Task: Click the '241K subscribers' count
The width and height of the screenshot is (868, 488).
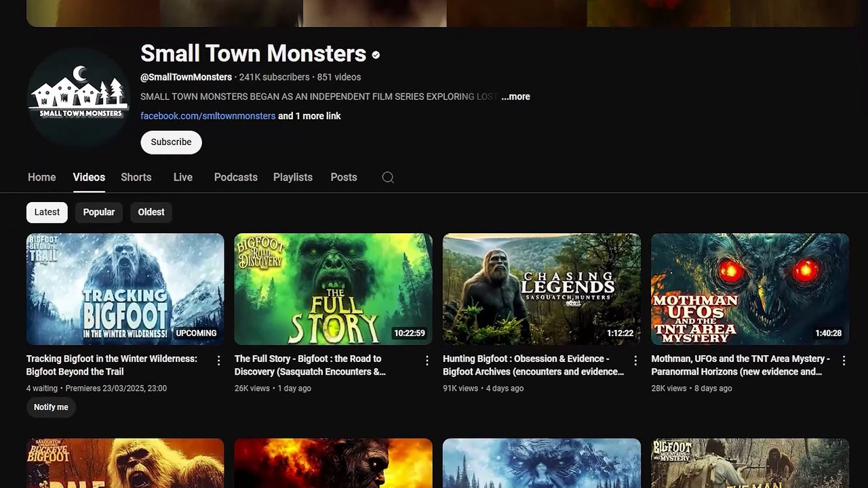Action: (274, 77)
